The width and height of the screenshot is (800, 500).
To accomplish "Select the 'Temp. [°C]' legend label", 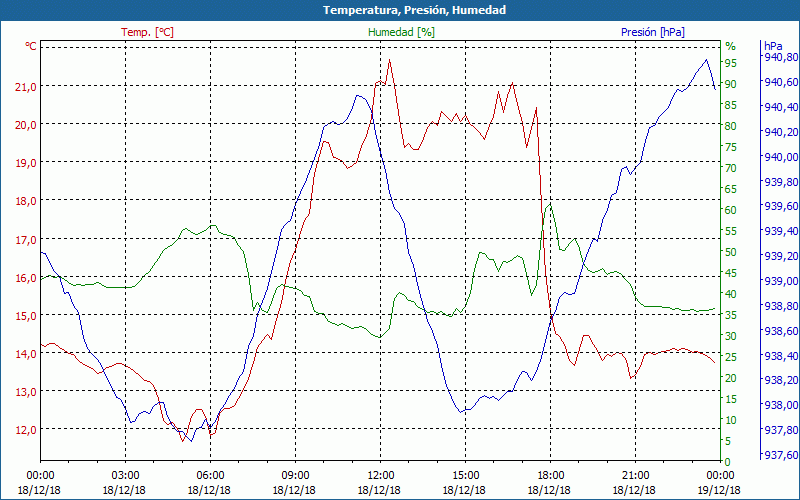I will coord(147,32).
